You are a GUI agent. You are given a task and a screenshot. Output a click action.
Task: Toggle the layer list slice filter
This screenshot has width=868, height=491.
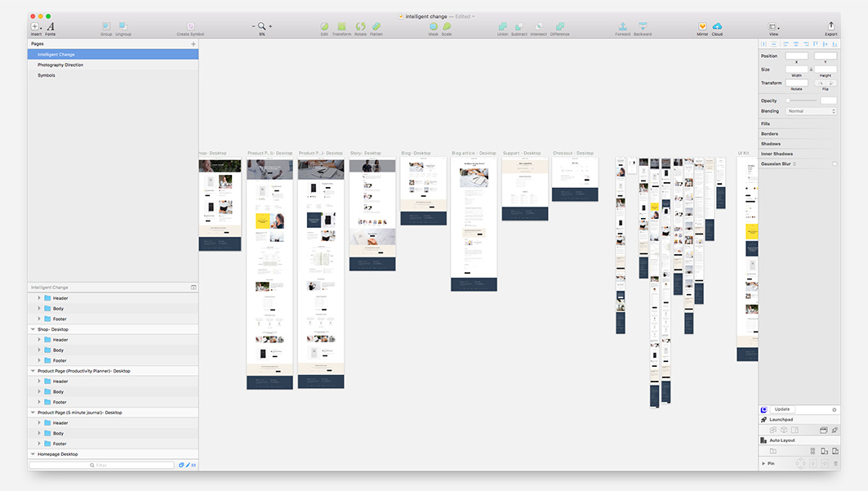188,465
